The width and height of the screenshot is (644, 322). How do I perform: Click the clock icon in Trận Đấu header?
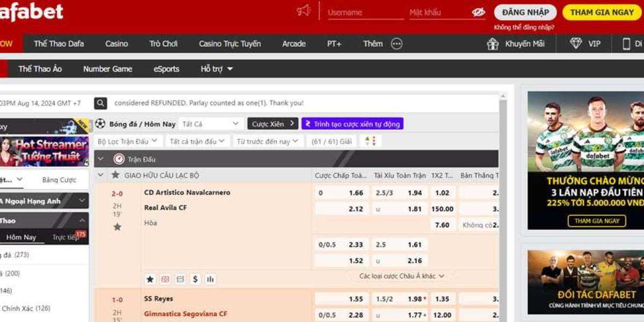pos(119,159)
